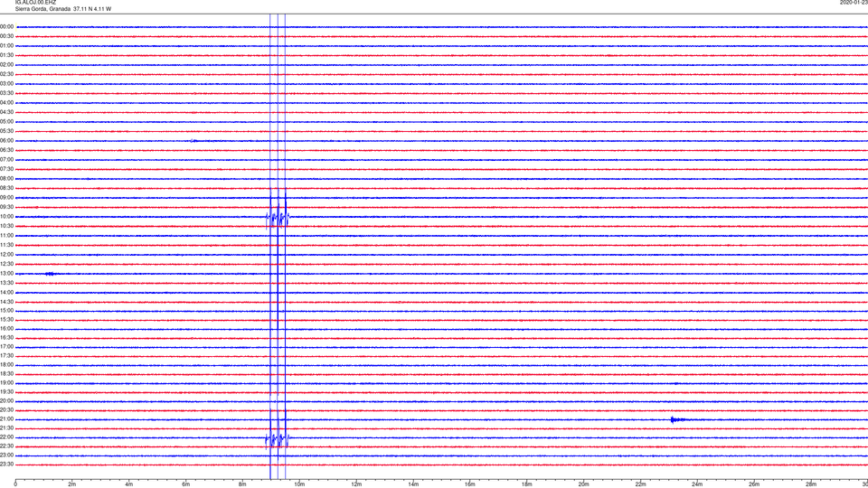Screen dimensions: 868x488
Task: Click the 03:30 time label
Action: 6,93
